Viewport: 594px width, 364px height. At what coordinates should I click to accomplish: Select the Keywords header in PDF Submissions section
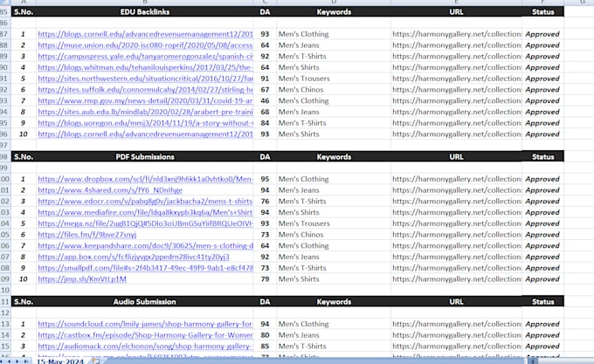(x=334, y=156)
